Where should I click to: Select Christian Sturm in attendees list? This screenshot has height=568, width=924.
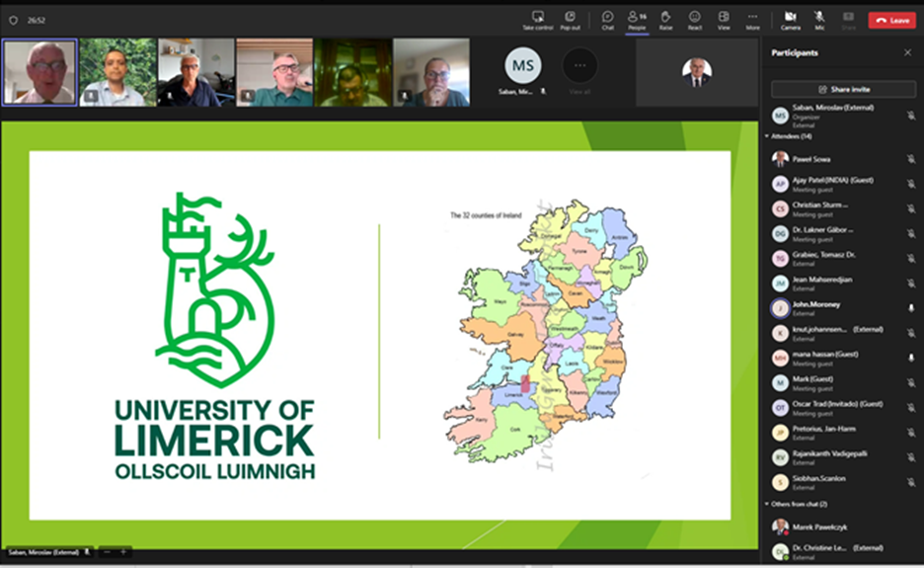[843, 208]
